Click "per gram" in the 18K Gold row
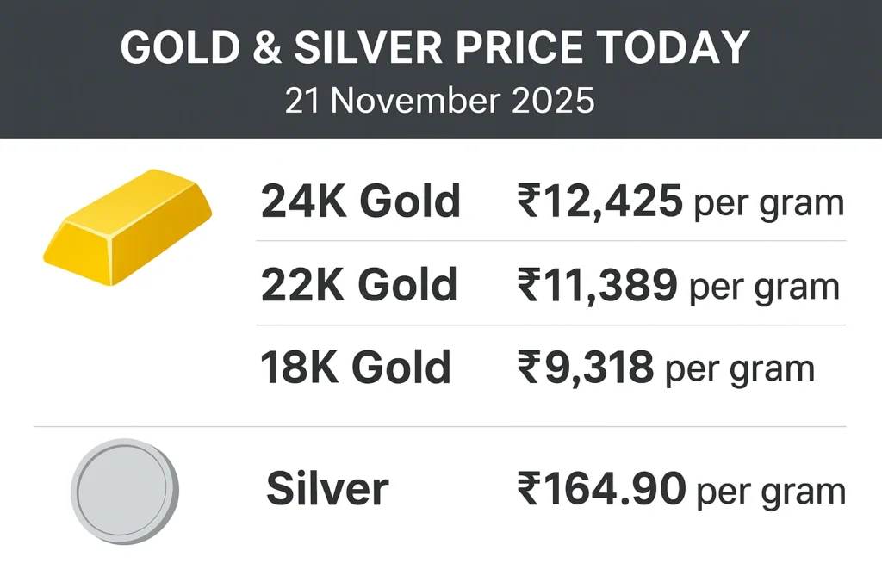Image resolution: width=882 pixels, height=588 pixels. point(741,370)
